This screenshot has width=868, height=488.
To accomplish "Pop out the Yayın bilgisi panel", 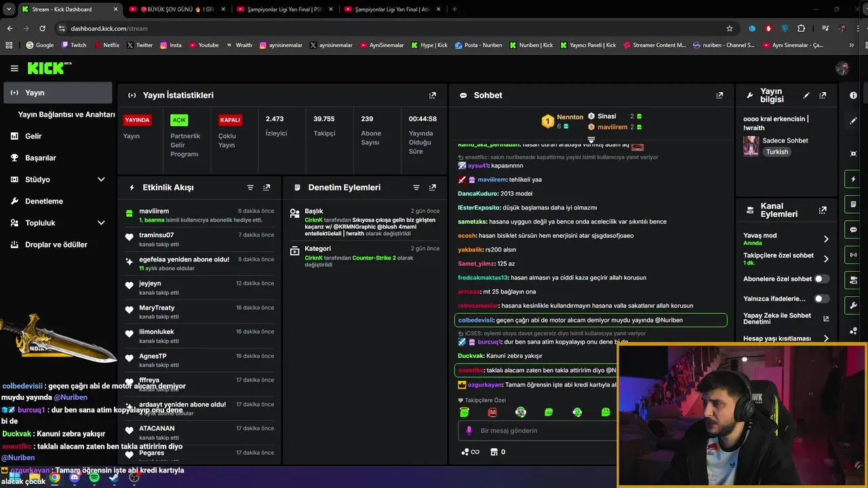I will click(x=823, y=96).
